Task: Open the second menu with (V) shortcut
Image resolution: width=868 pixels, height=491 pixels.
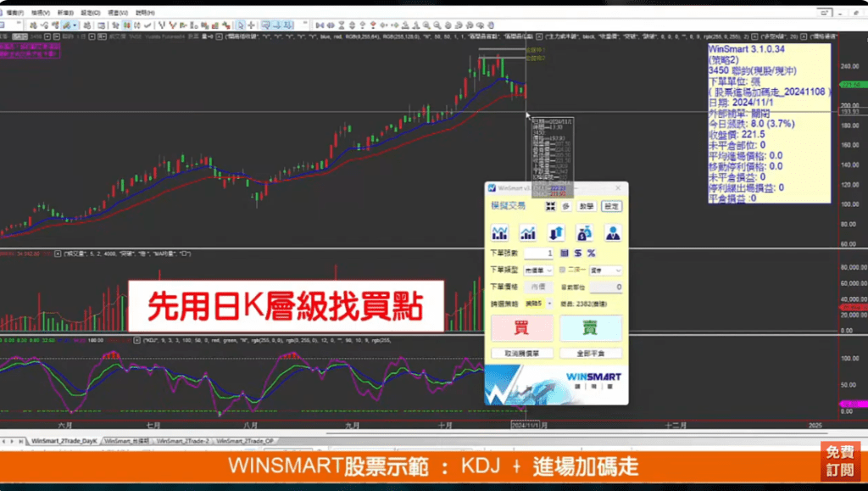Action: (x=41, y=13)
